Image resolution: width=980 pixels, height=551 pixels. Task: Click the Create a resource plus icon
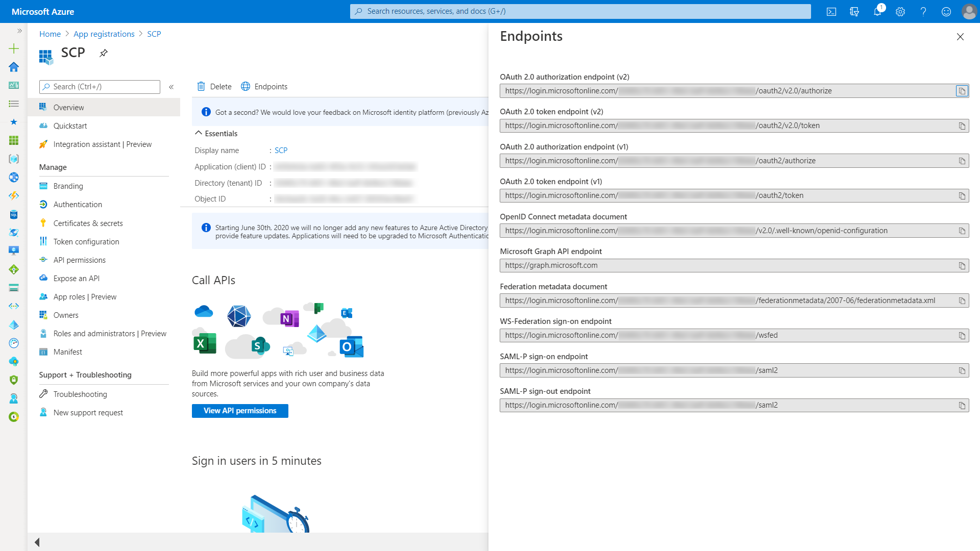(14, 48)
